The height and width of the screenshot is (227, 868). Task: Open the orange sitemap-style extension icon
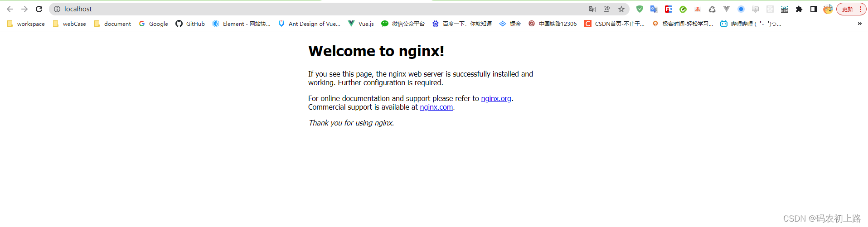tap(698, 9)
